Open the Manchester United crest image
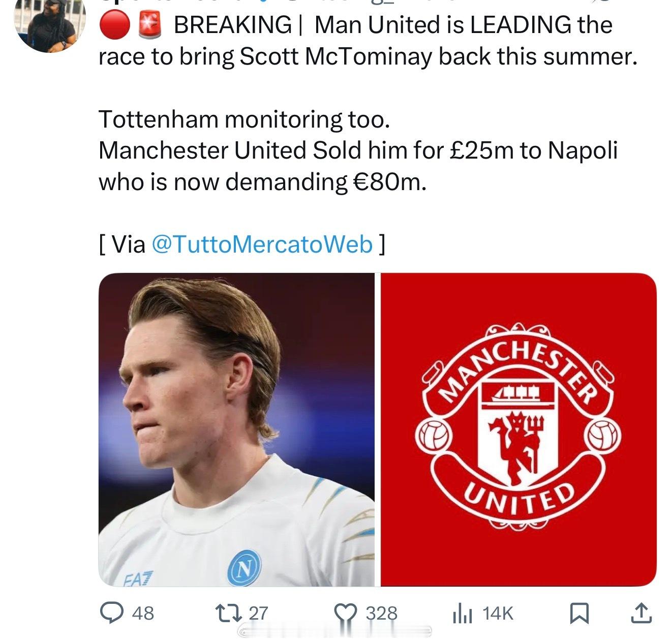 click(518, 430)
